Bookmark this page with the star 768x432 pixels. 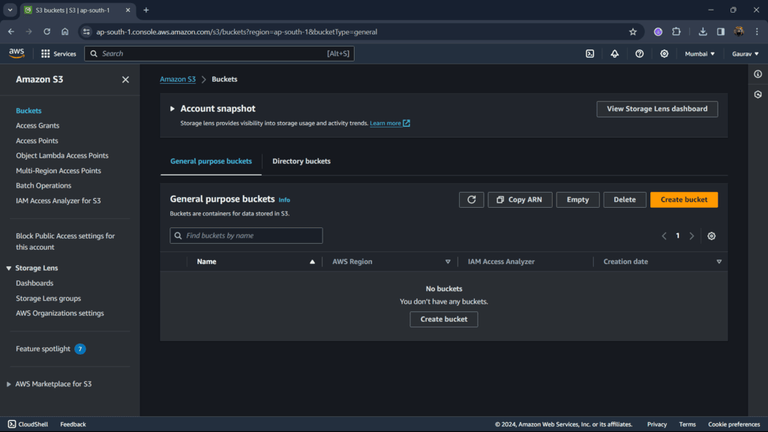pos(633,32)
